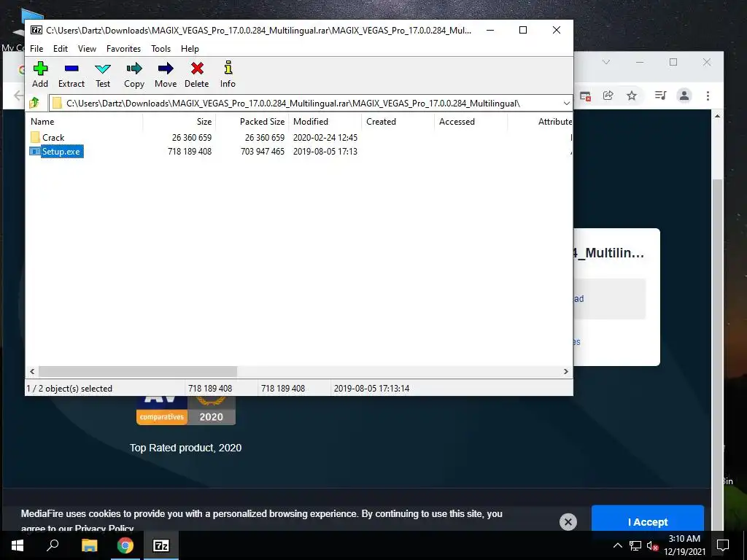747x560 pixels.
Task: Switch to Chrome from the taskbar
Action: pyautogui.click(x=125, y=545)
